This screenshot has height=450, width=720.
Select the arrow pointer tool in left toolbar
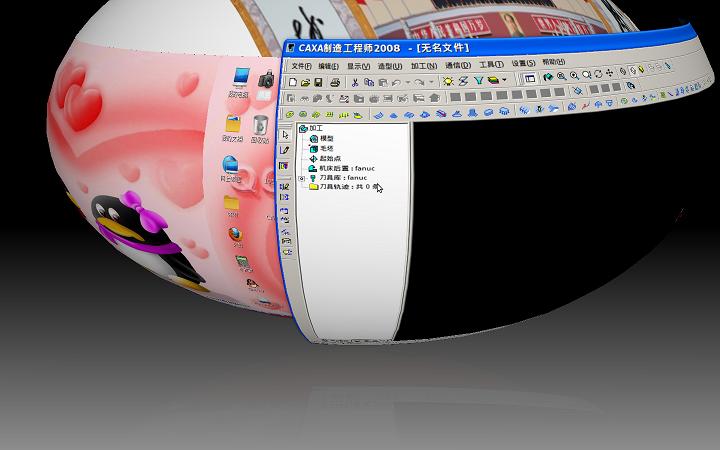coord(285,135)
